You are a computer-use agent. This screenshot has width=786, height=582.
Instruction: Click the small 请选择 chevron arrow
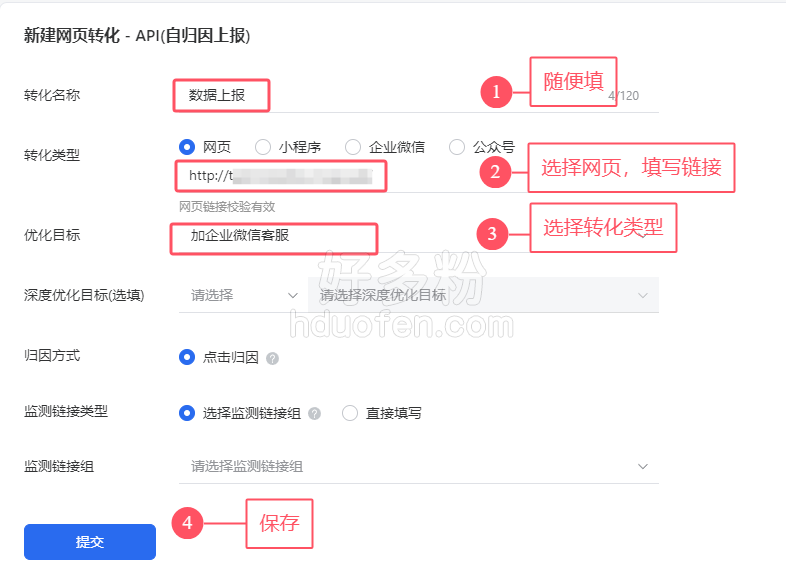coord(293,296)
